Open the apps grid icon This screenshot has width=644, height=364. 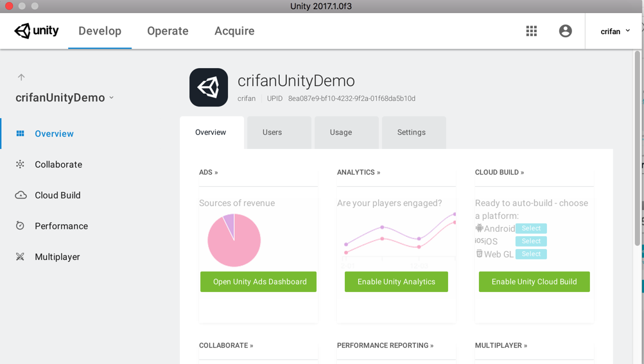(x=532, y=31)
